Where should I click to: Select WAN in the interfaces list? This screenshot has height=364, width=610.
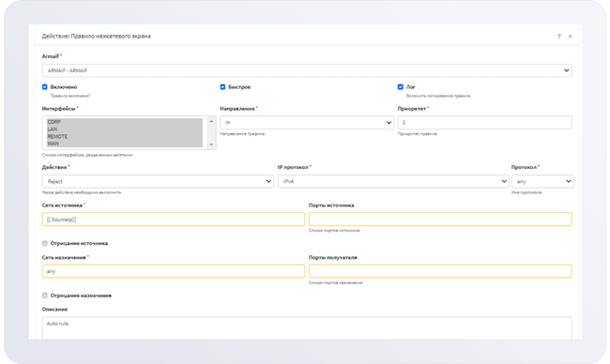tap(125, 144)
